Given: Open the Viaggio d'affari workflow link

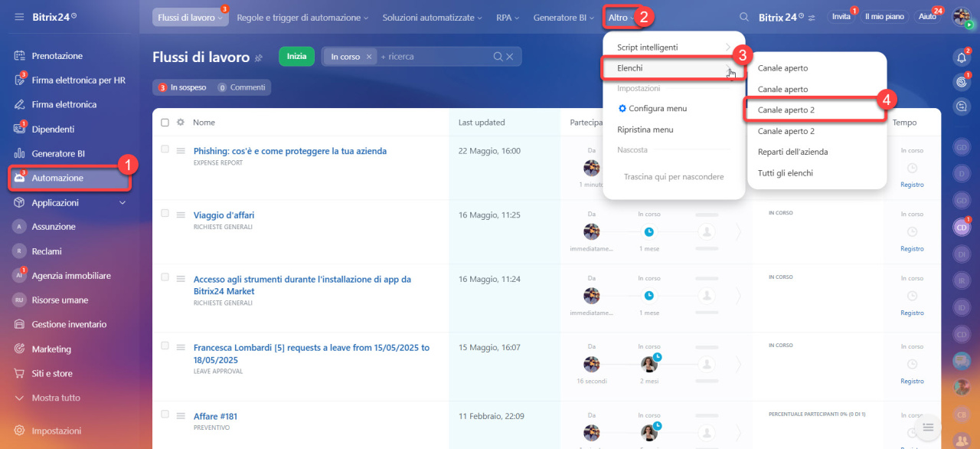Looking at the screenshot, I should pyautogui.click(x=224, y=215).
